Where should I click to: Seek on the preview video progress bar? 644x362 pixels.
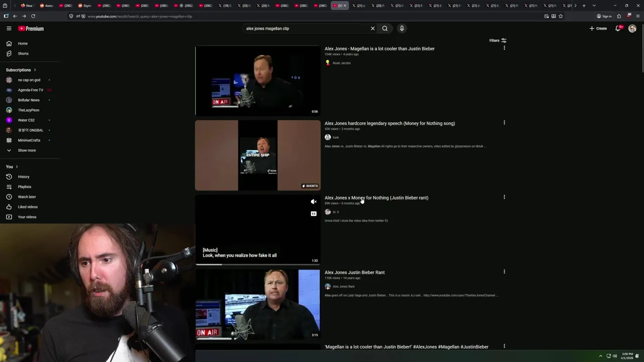tap(258, 264)
